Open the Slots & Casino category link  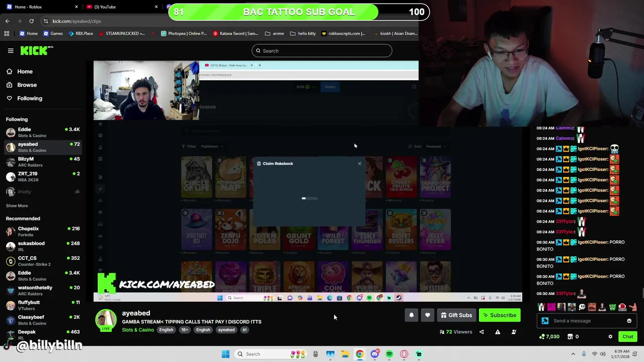coord(138,330)
